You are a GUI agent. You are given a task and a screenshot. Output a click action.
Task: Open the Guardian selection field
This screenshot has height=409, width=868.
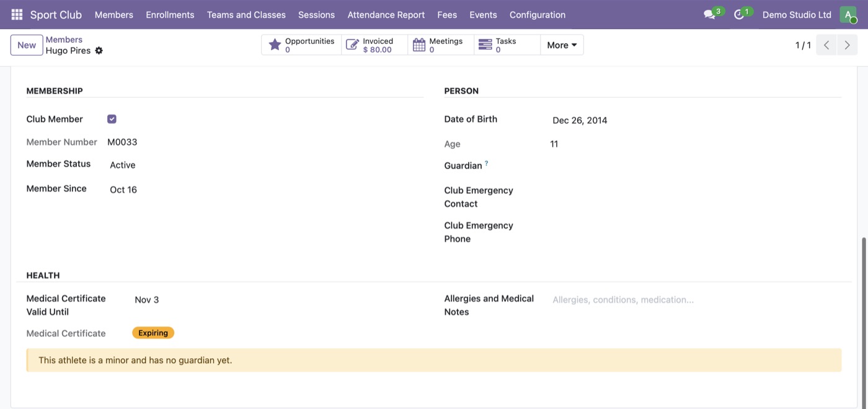tap(696, 166)
